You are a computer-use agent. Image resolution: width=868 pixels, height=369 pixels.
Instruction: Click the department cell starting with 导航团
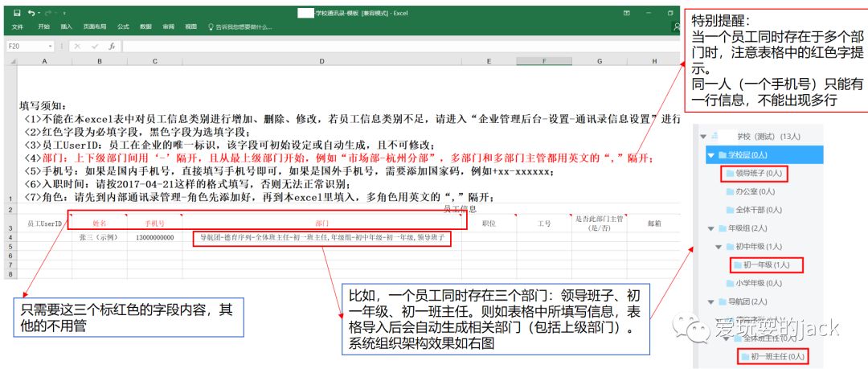pos(322,237)
